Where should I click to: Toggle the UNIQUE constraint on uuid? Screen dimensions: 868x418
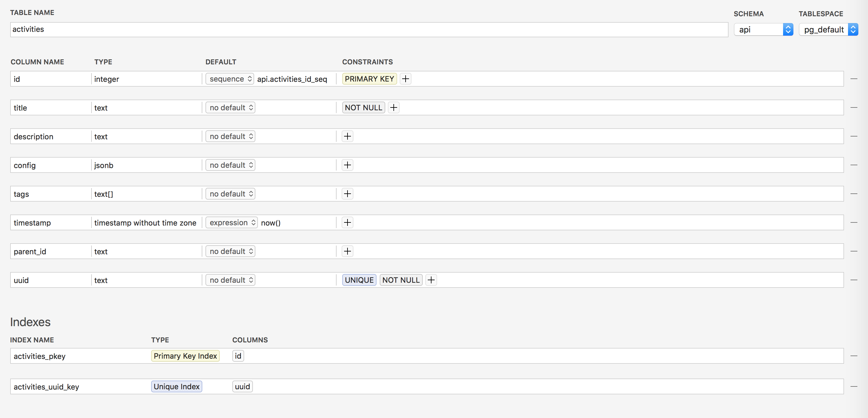pyautogui.click(x=359, y=280)
